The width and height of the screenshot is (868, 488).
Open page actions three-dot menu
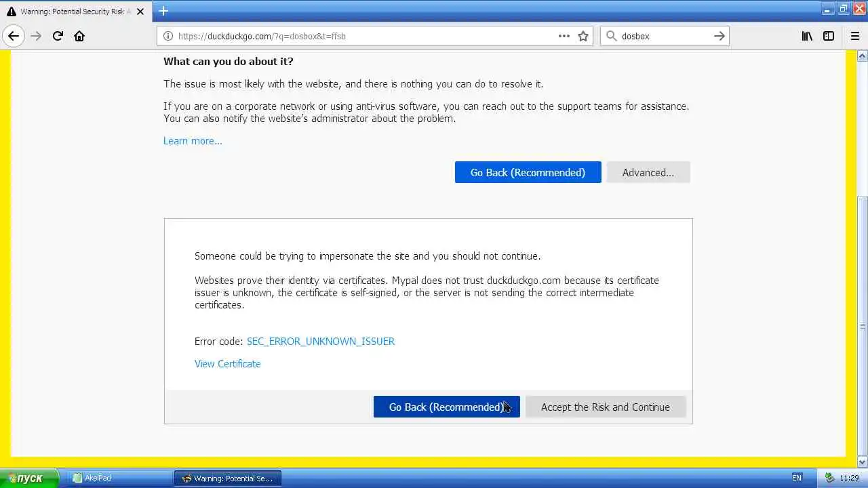coord(564,36)
